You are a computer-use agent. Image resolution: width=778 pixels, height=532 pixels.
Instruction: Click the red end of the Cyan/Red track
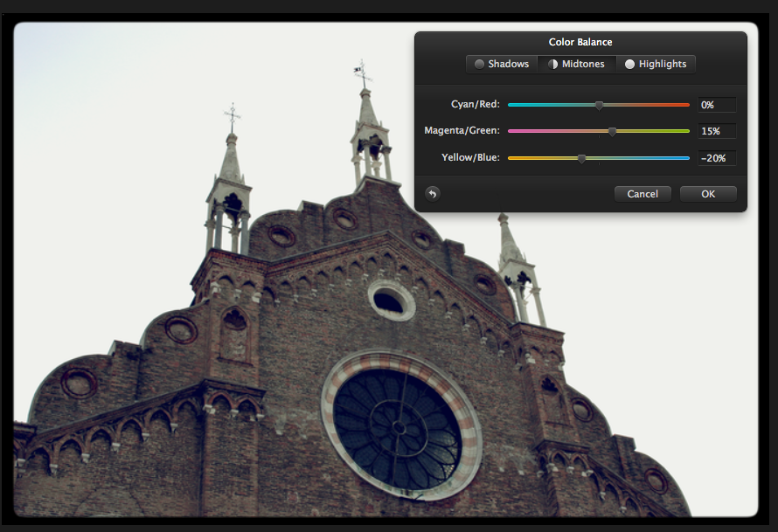point(684,104)
